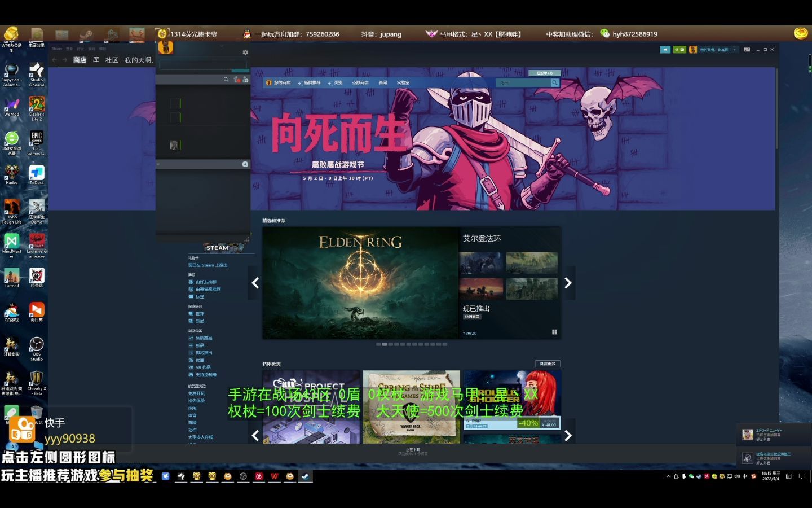
Task: Go to previous featured game carousel arrow
Action: 255,283
